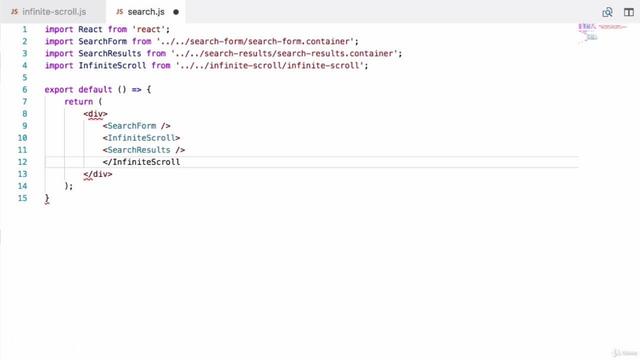Click the search-results.container import path
This screenshot has width=640, height=360.
pyautogui.click(x=284, y=53)
